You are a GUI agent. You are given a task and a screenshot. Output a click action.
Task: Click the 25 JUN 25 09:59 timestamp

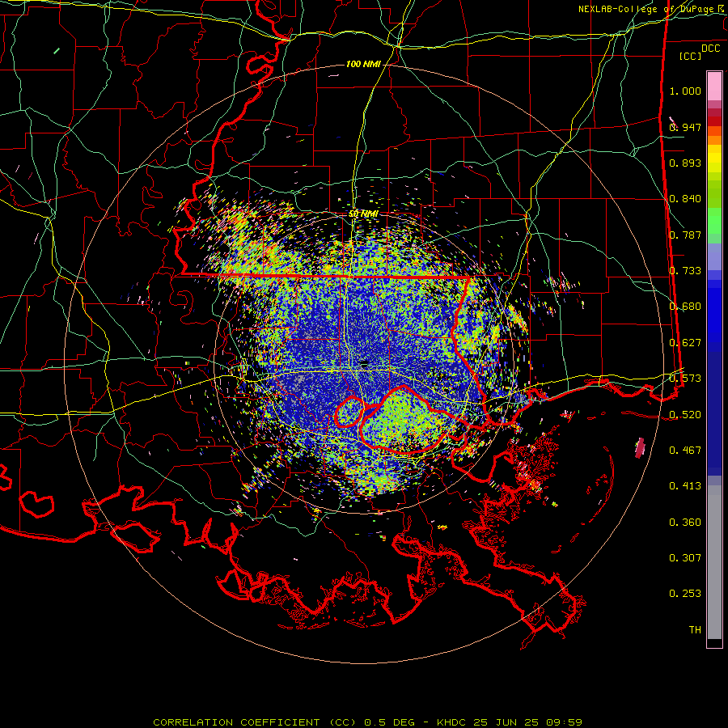tap(527, 722)
